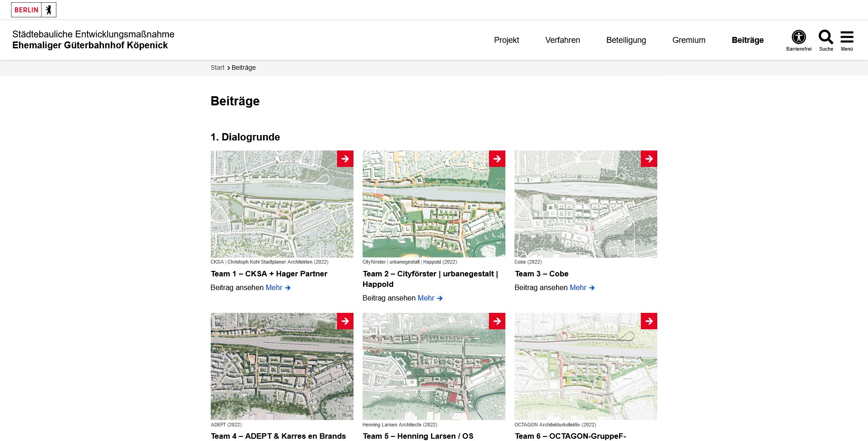
Task: Click red arrow on Team 1 image
Action: (x=345, y=159)
